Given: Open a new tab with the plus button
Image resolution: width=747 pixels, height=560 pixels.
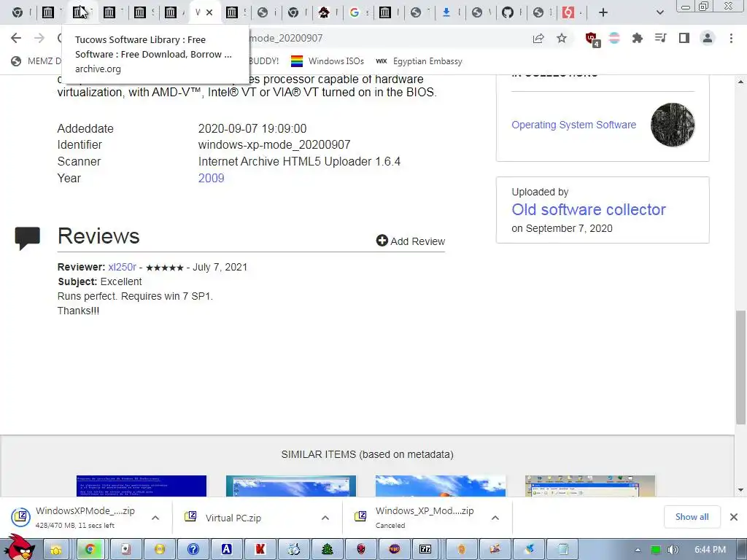Looking at the screenshot, I should click(603, 12).
